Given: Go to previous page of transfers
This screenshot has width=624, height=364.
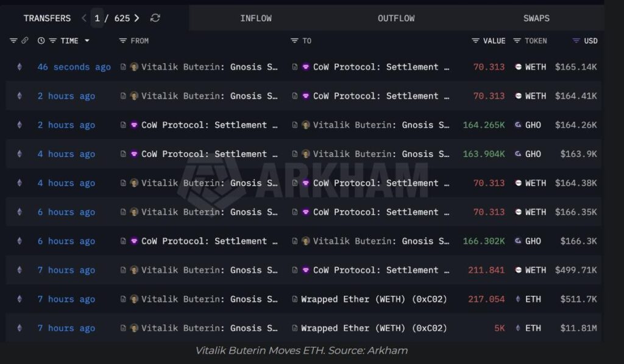Looking at the screenshot, I should [x=84, y=18].
